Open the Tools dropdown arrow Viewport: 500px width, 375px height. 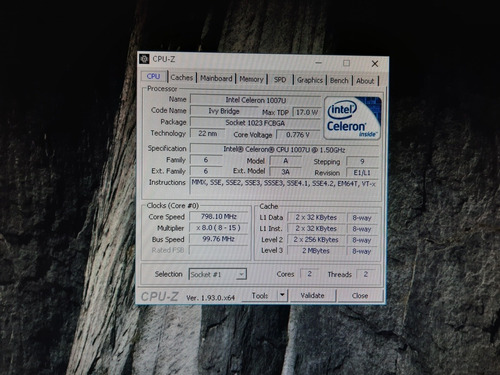tap(282, 295)
